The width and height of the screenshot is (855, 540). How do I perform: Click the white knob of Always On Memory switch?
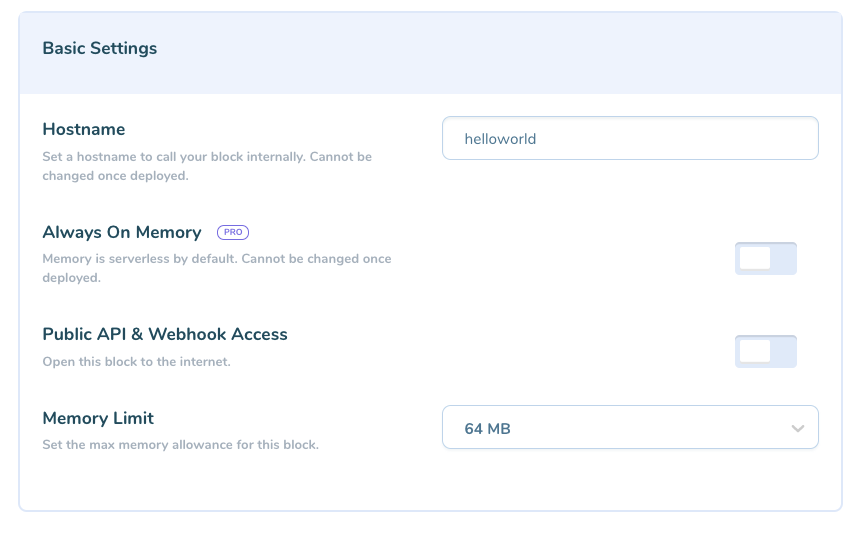click(x=755, y=259)
